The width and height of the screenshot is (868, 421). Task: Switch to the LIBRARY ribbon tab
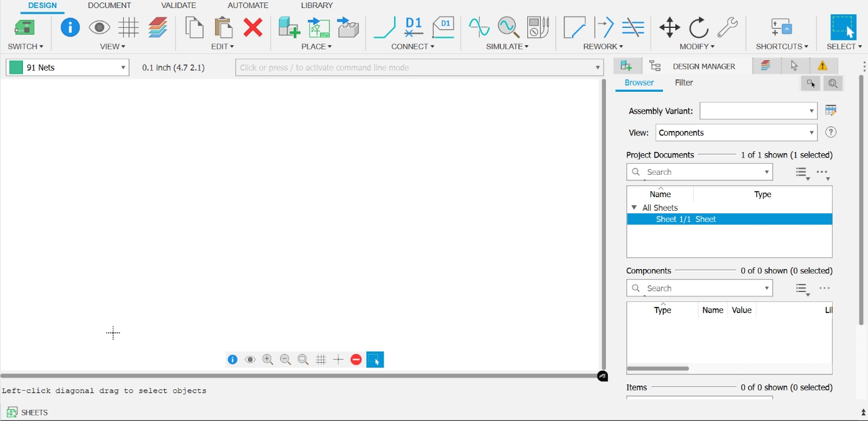[317, 6]
